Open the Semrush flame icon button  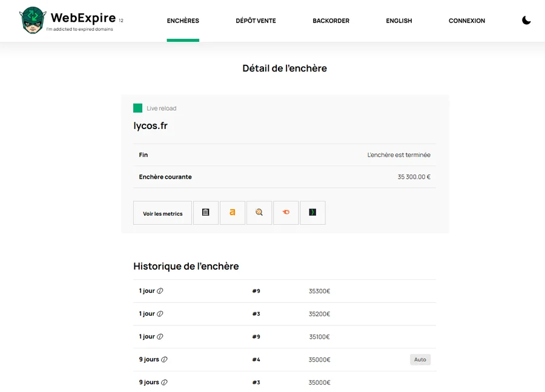(x=286, y=213)
